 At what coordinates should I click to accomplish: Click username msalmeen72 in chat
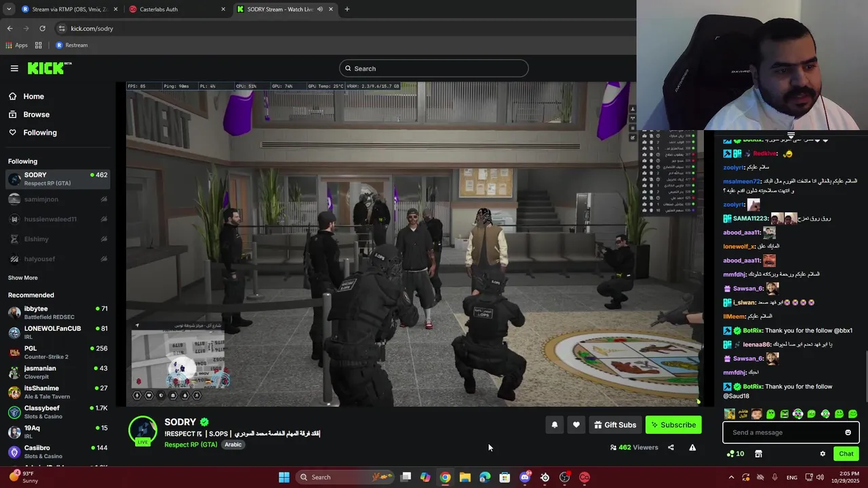click(741, 182)
